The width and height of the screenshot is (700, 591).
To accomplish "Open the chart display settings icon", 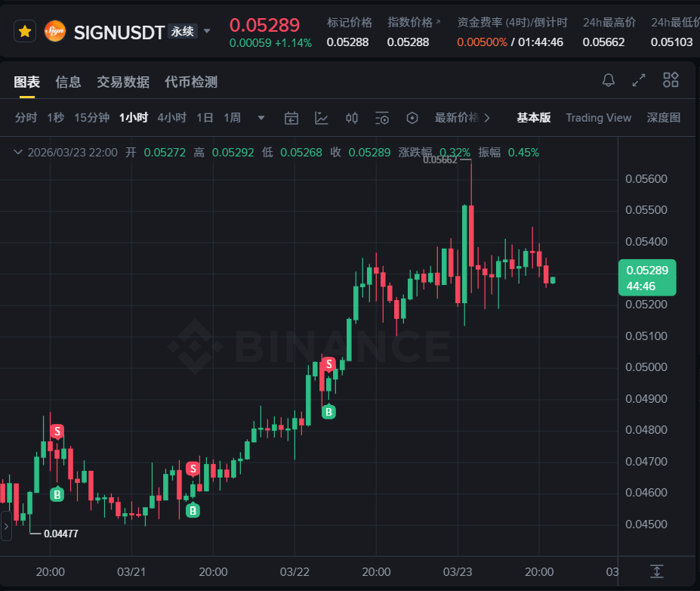I will 381,119.
